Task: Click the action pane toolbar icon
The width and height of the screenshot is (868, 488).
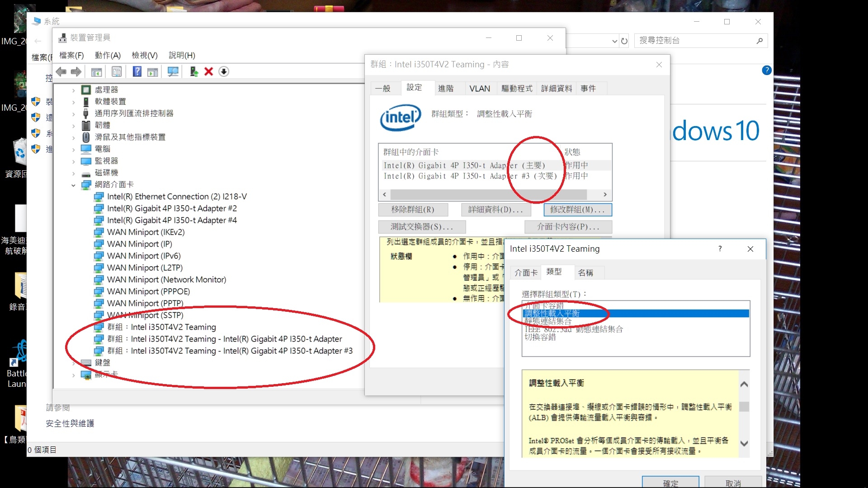Action: 153,71
